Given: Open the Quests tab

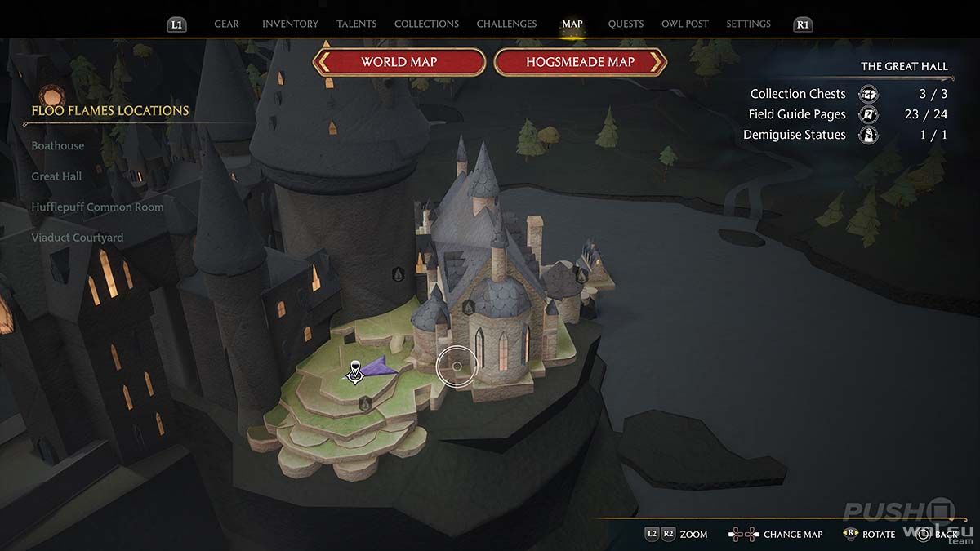Looking at the screenshot, I should coord(626,24).
